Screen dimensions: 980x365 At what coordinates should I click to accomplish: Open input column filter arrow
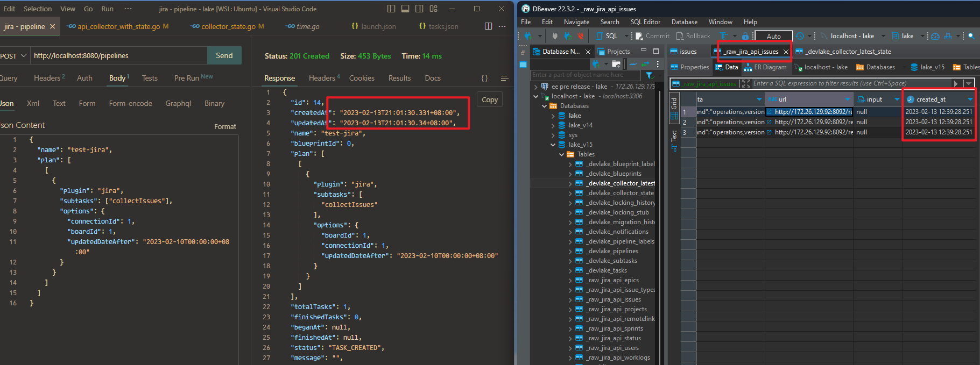point(897,99)
